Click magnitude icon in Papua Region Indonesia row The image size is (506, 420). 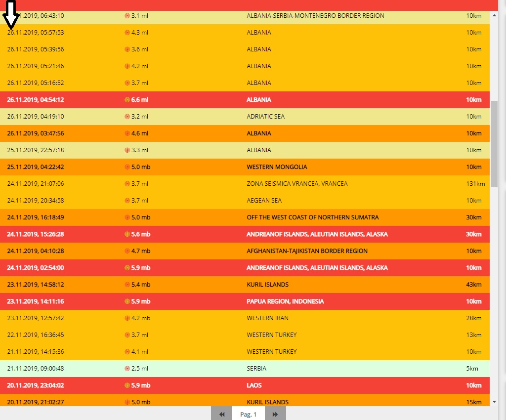click(127, 301)
